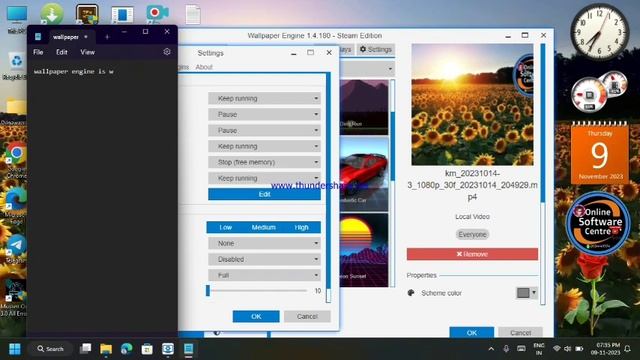Add a new tab in Notepad
640x360 pixels.
coord(107,37)
